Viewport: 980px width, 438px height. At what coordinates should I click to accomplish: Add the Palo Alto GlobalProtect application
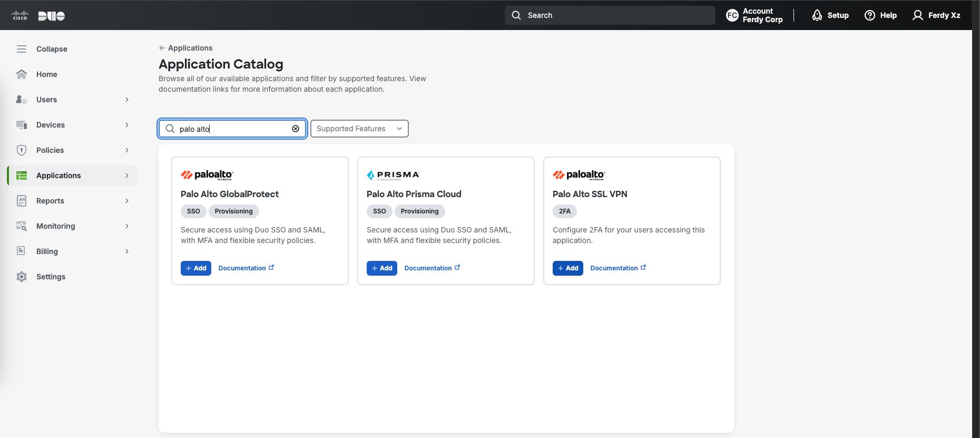point(196,268)
